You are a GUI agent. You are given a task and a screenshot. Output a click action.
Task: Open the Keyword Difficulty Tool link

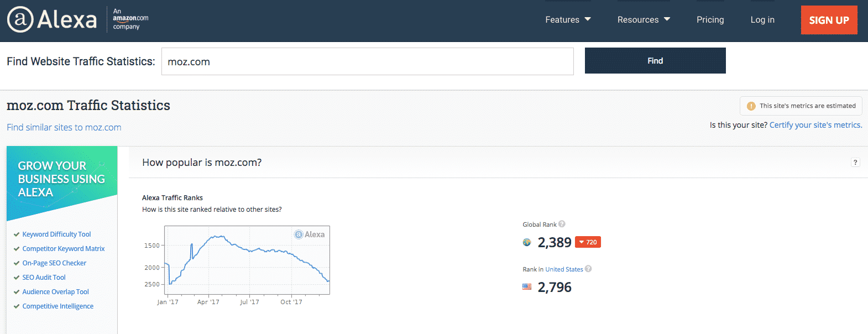pos(56,234)
